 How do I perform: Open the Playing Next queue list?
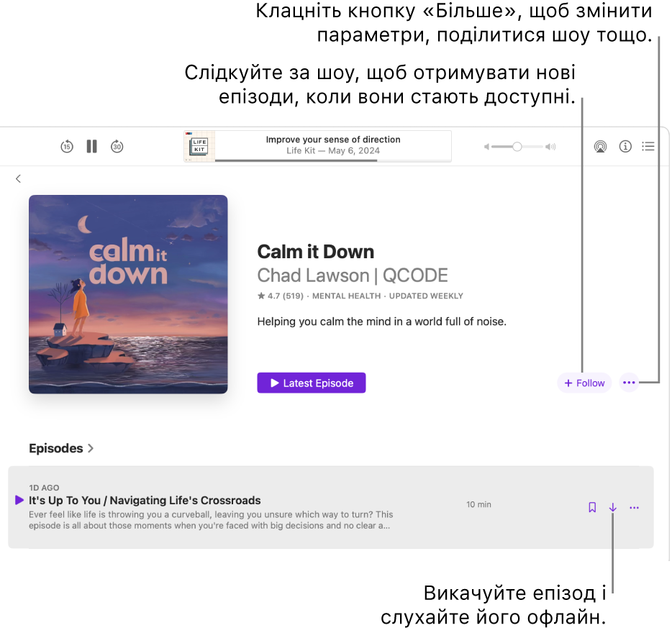[x=648, y=147]
